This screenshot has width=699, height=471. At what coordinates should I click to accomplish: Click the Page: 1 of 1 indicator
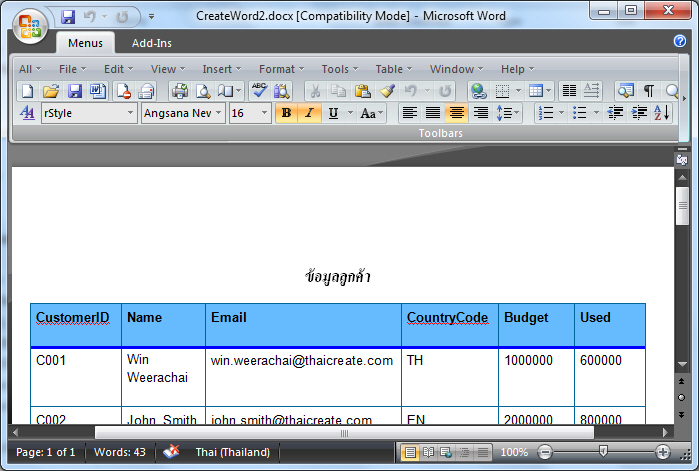click(45, 452)
